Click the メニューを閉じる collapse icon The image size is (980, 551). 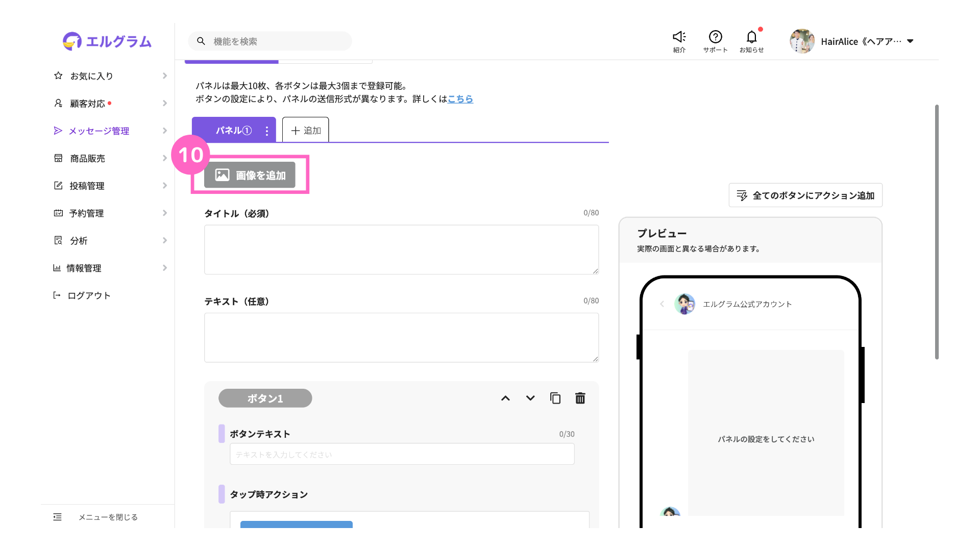click(x=57, y=517)
